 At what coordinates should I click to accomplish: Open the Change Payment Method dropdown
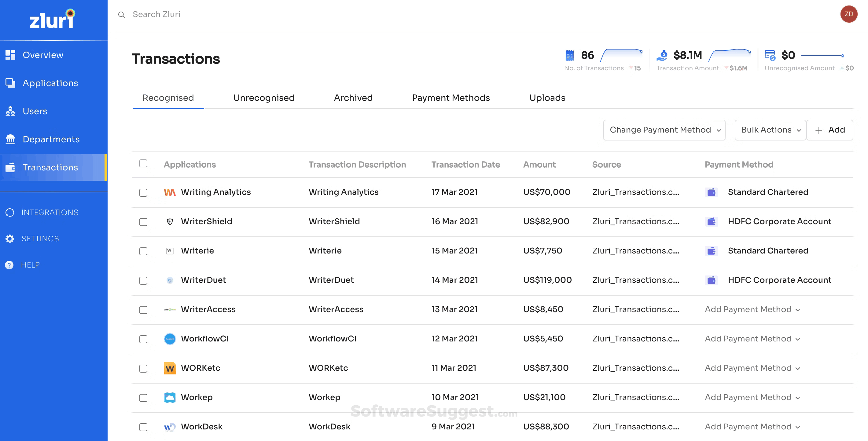(x=664, y=130)
